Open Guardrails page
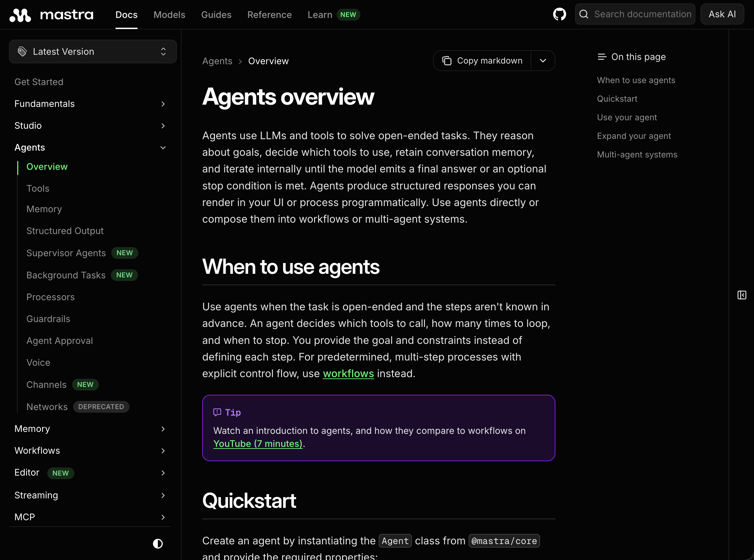This screenshot has height=560, width=754. pos(48,319)
